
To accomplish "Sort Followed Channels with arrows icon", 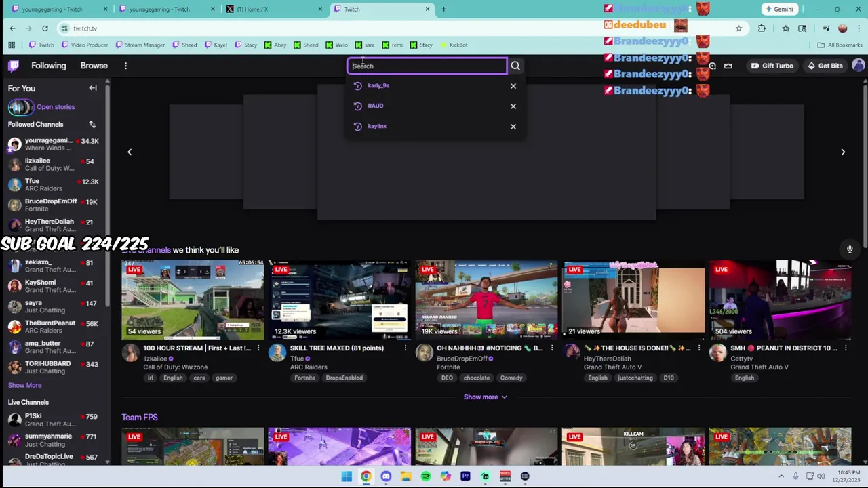I will pos(92,125).
